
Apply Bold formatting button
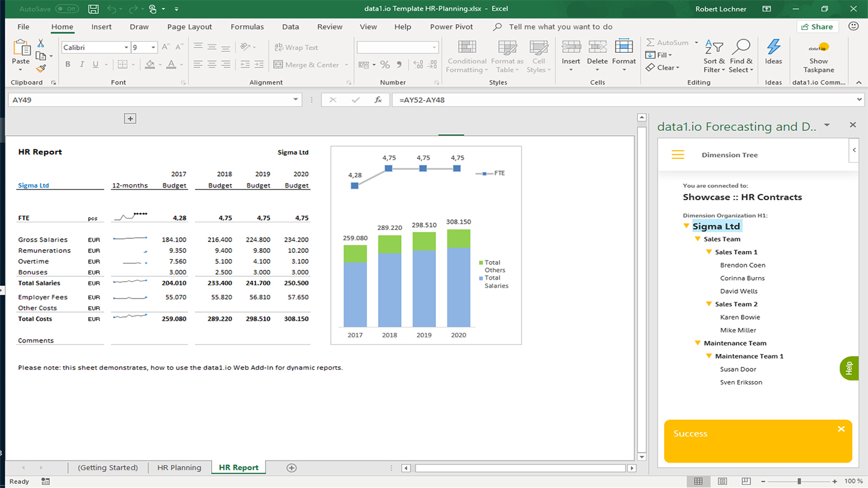(x=67, y=64)
